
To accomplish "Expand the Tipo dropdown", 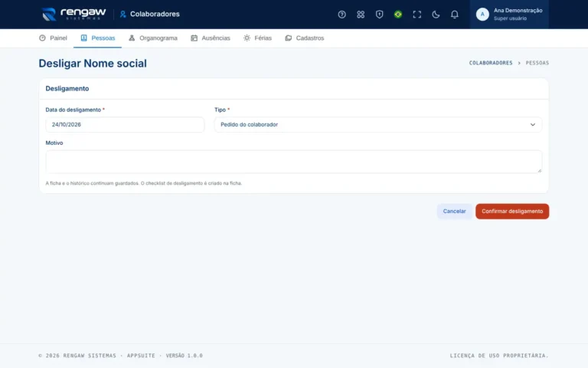I will [x=378, y=124].
